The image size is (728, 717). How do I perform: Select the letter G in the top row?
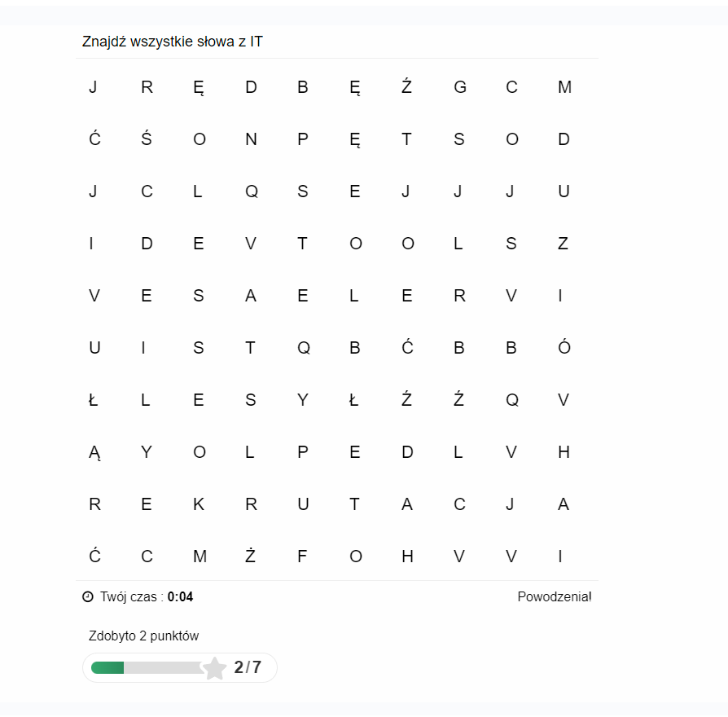[459, 87]
